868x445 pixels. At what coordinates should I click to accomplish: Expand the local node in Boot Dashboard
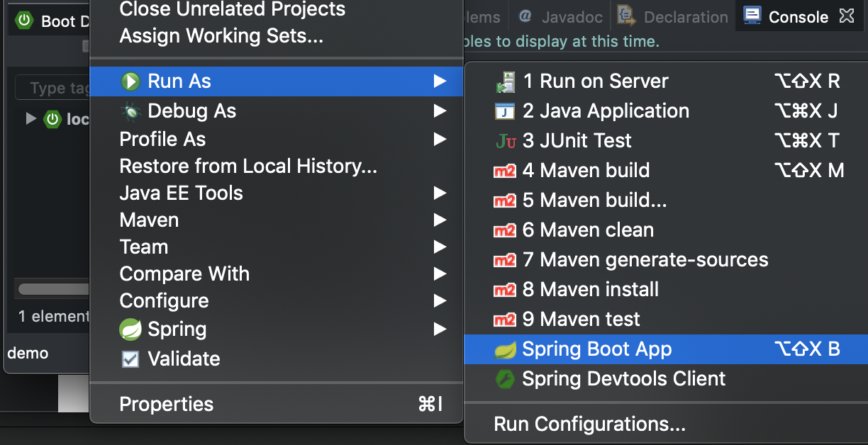tap(30, 118)
